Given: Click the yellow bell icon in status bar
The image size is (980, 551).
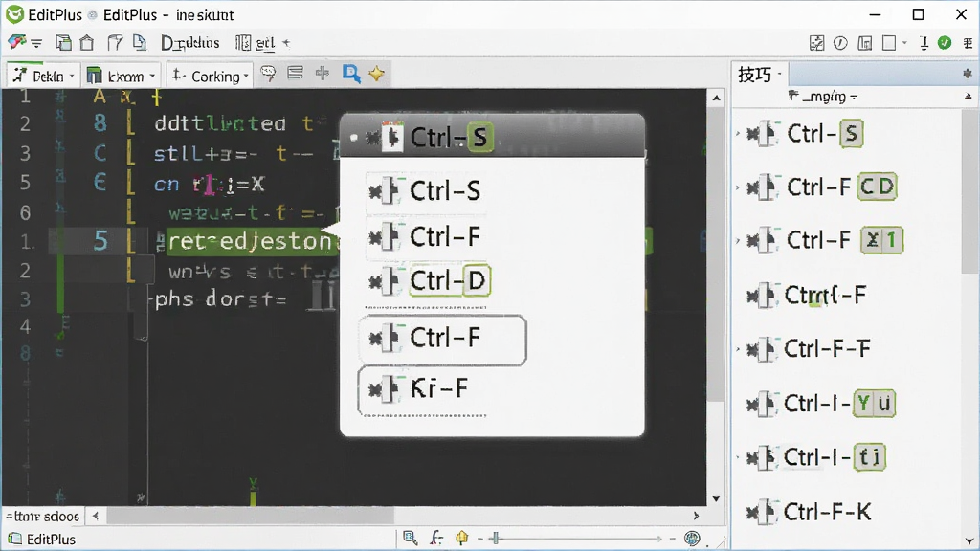Looking at the screenshot, I should 462,538.
